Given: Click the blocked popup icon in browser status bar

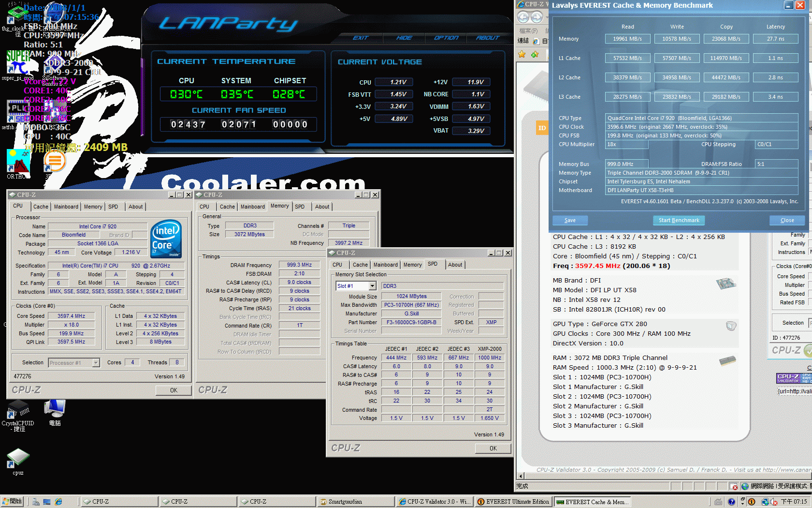Looking at the screenshot, I should [734, 486].
